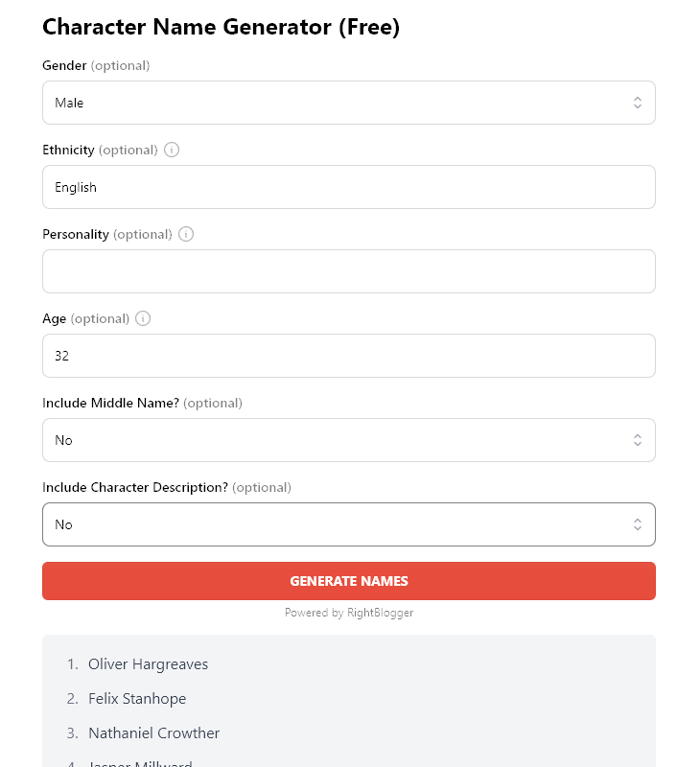700x767 pixels.
Task: Click the Gender field label
Action: (x=64, y=65)
